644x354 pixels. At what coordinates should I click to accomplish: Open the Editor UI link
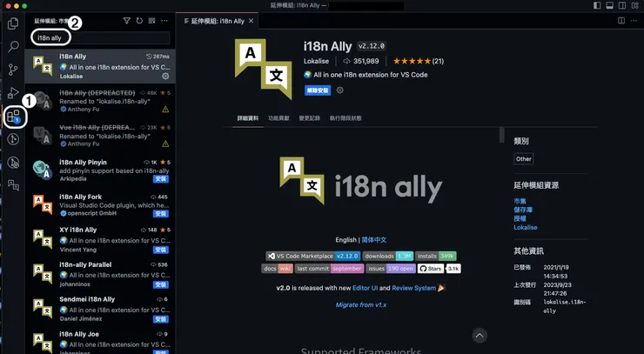pos(365,288)
